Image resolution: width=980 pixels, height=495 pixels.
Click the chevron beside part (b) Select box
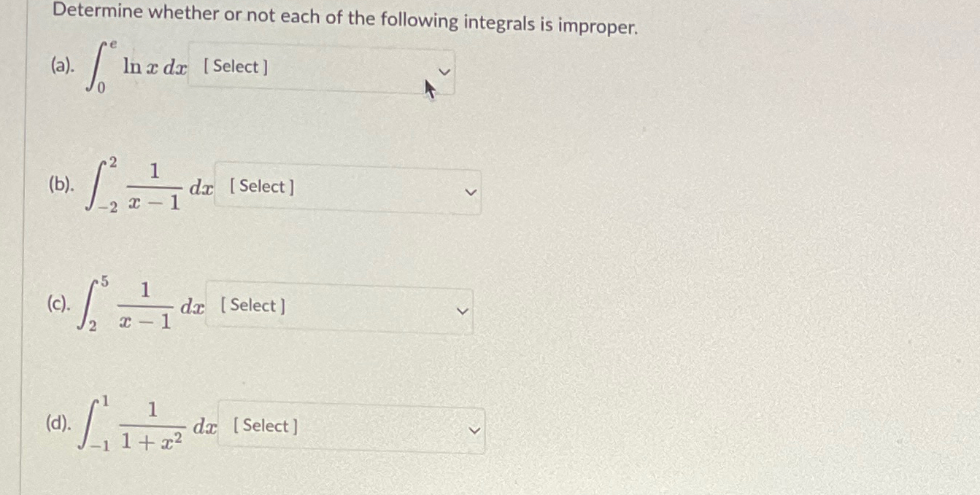pos(471,192)
